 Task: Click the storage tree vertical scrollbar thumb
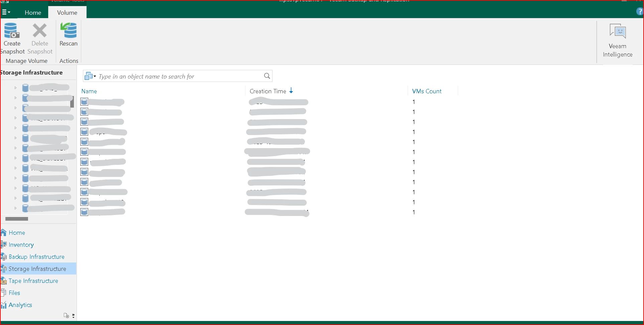(x=72, y=102)
